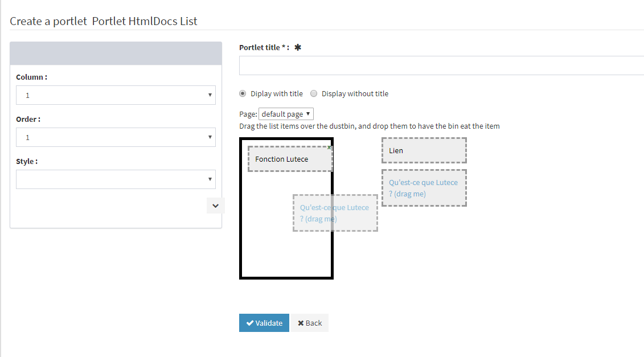Click the Portlet title field label
This screenshot has width=644, height=357.
point(264,48)
